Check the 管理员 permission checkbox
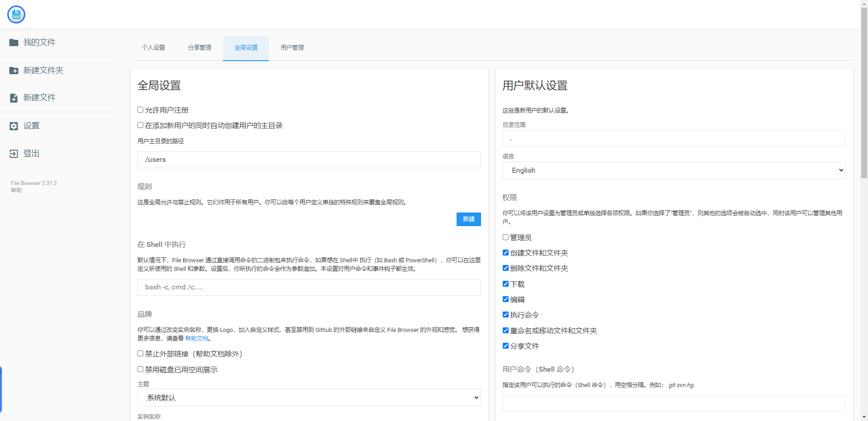 point(505,237)
